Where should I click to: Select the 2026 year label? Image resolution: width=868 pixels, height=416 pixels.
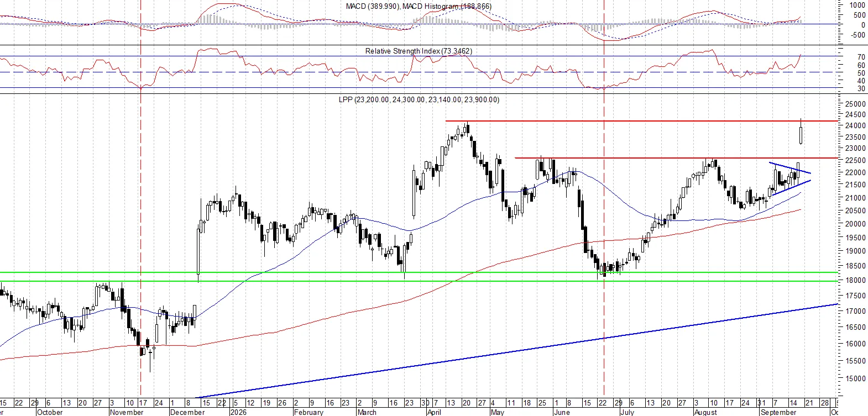[x=238, y=412]
